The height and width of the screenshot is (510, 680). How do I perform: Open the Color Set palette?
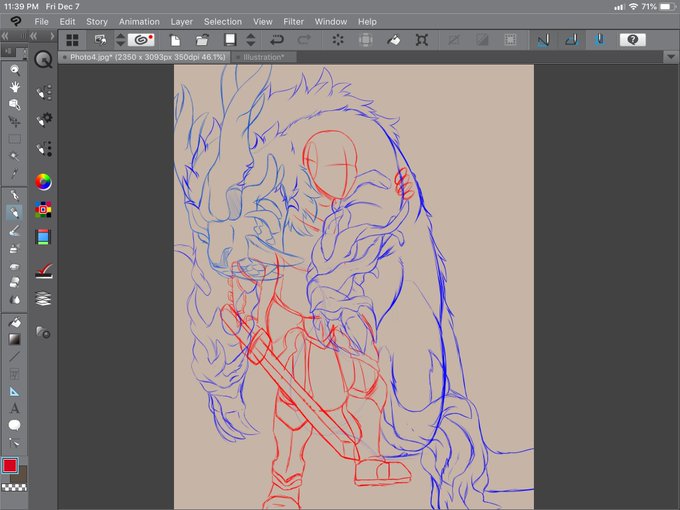click(43, 209)
